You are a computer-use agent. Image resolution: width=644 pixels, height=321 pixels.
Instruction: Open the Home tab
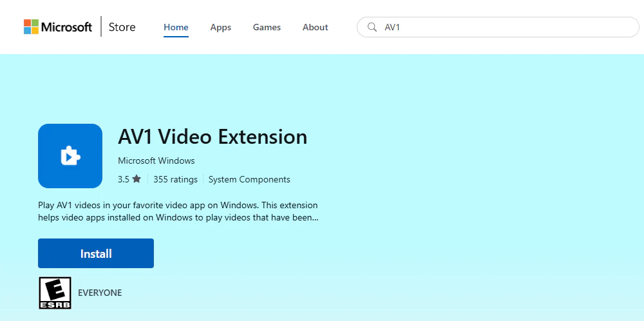click(176, 27)
